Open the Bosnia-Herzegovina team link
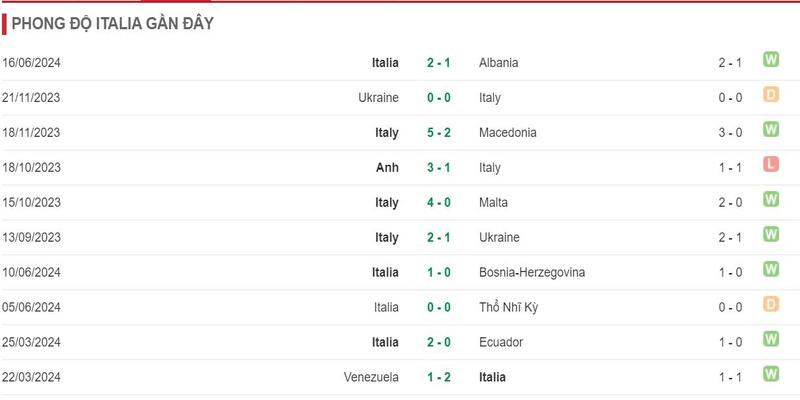This screenshot has width=800, height=400. point(532,273)
